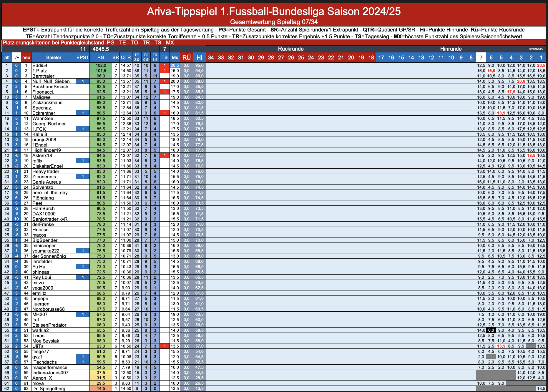The image size is (548, 392).
Task: Click 'Gesamtwertung Spieltag 07/34' subtitle
Action: pyautogui.click(x=274, y=22)
